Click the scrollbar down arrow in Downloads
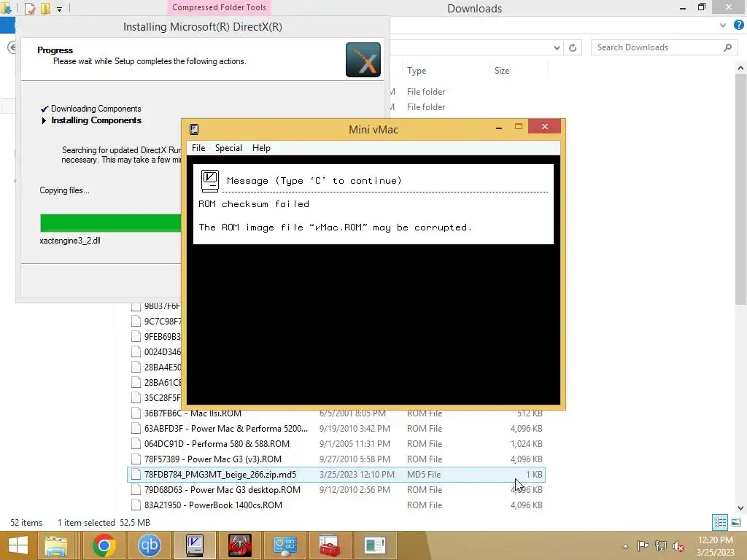This screenshot has width=747, height=560. click(x=740, y=507)
